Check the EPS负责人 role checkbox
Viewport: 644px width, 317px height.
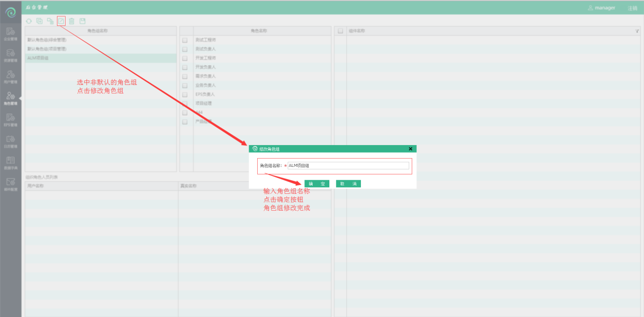(x=185, y=95)
